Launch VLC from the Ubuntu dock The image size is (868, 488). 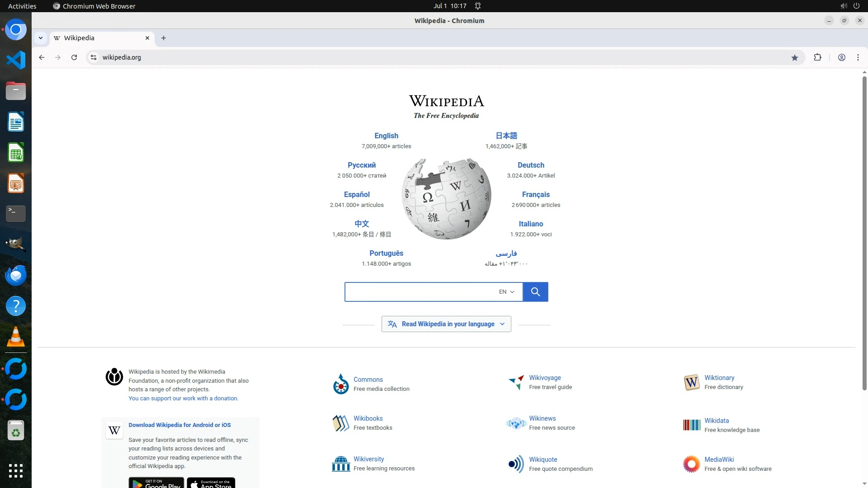click(16, 337)
